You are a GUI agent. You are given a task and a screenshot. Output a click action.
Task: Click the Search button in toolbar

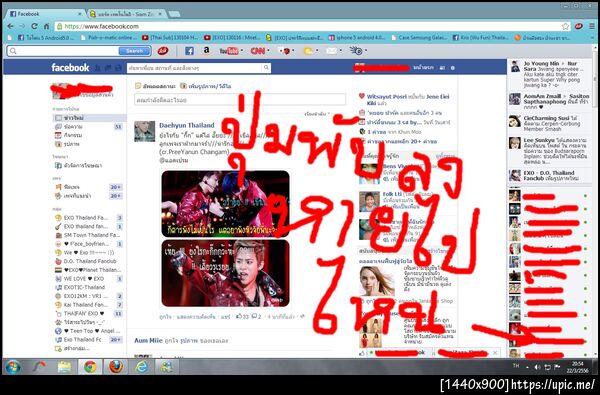[134, 51]
